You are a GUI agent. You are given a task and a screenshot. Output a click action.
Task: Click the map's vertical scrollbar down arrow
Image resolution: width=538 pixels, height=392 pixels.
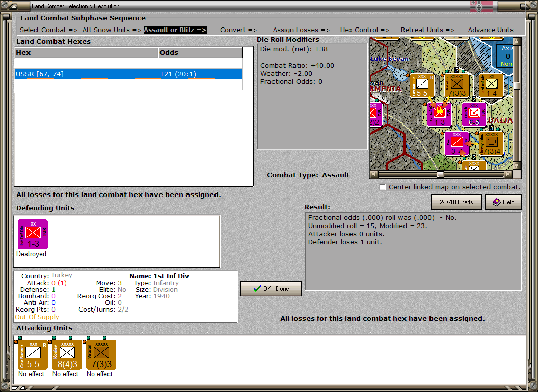point(517,166)
